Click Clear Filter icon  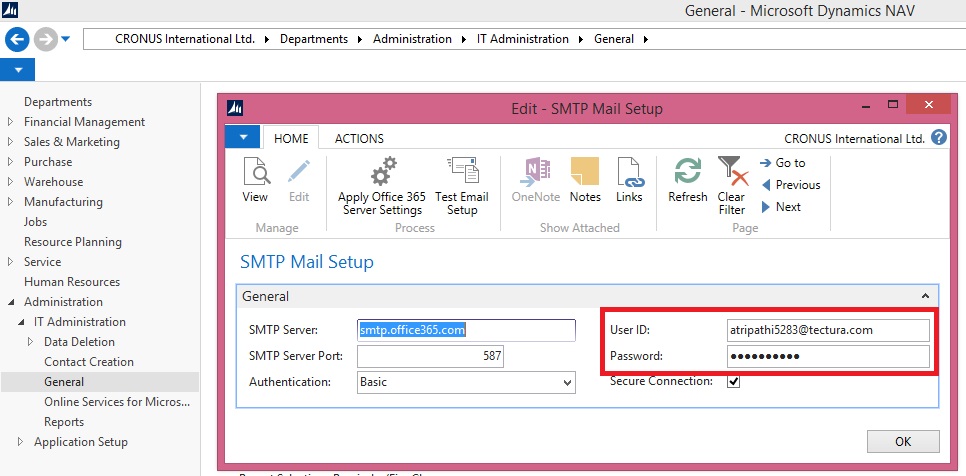pos(732,186)
